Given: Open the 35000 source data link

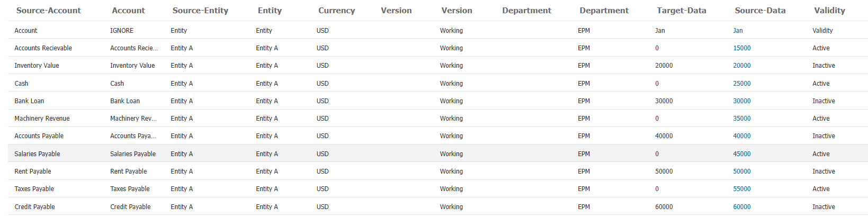Looking at the screenshot, I should 741,119.
